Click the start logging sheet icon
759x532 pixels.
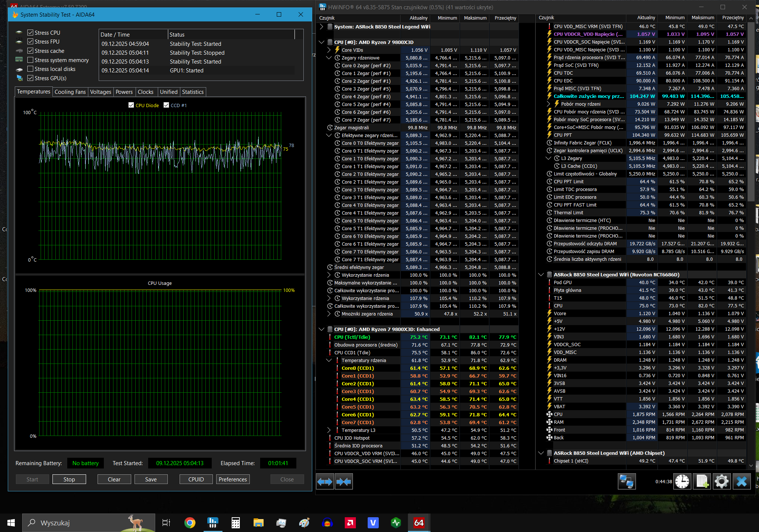[x=702, y=482]
